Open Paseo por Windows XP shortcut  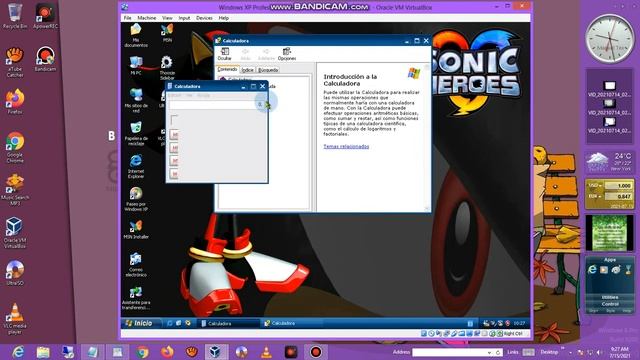point(136,199)
